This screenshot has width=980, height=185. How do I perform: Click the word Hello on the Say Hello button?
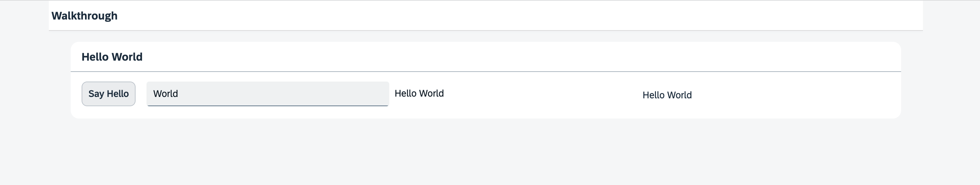[117, 94]
